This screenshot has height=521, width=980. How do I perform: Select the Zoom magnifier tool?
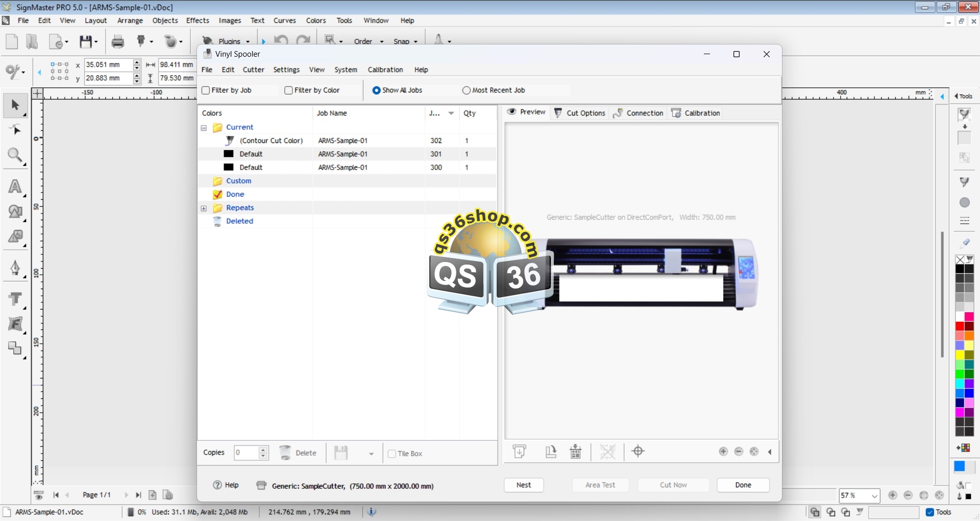point(15,155)
